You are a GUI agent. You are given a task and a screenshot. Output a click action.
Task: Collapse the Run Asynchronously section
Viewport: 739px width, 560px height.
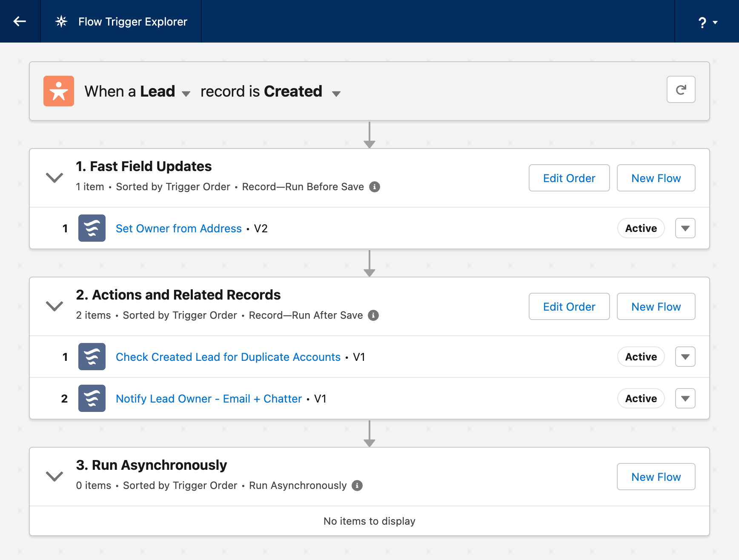tap(54, 476)
